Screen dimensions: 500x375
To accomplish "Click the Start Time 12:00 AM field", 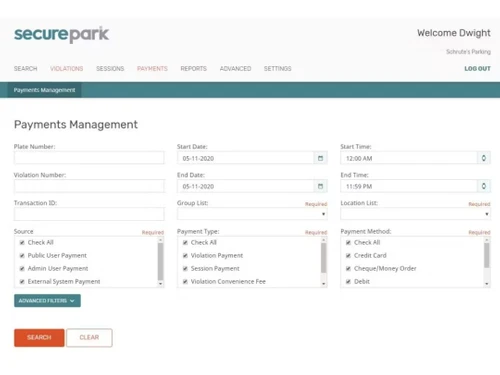I will point(409,158).
